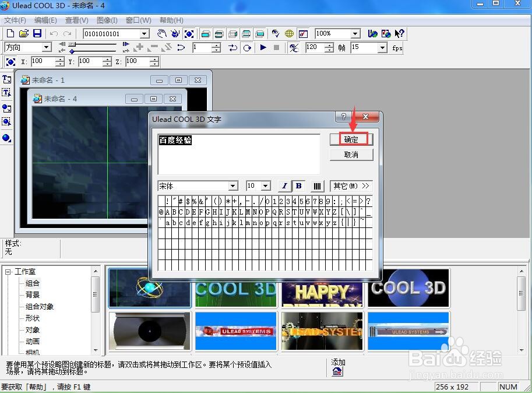Click the side face toolbar icon
This screenshot has height=393, width=532.
tap(232, 34)
